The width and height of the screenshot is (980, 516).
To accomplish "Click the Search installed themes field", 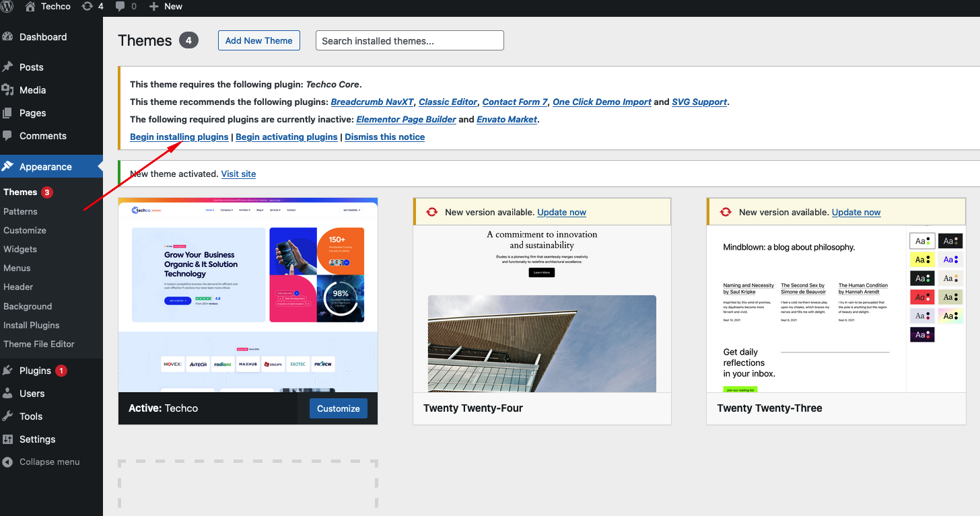I will click(409, 40).
